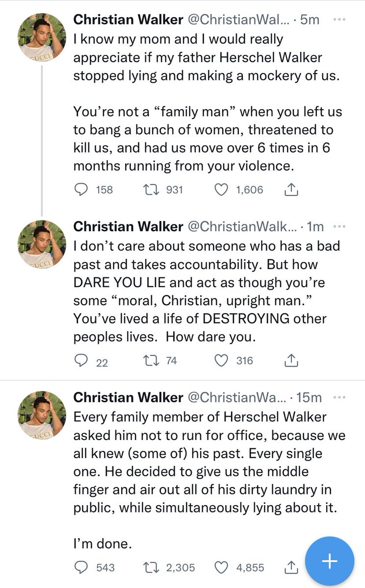Compose a new tweet with plus button

tap(330, 562)
